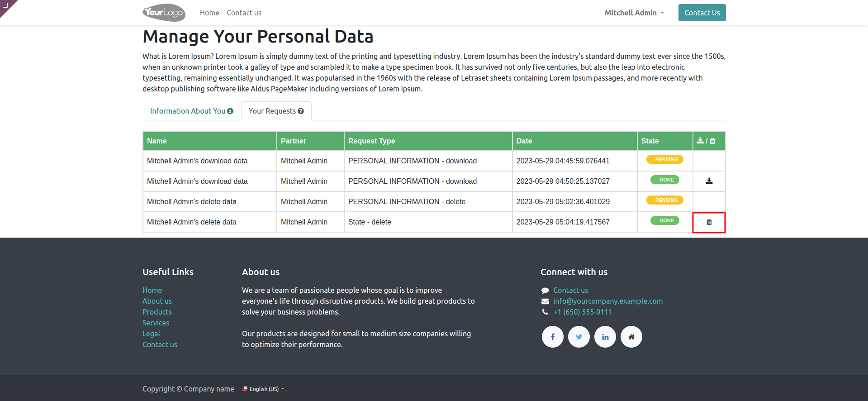This screenshot has width=868, height=401.
Task: Click the first PENDING state badge
Action: (x=666, y=159)
